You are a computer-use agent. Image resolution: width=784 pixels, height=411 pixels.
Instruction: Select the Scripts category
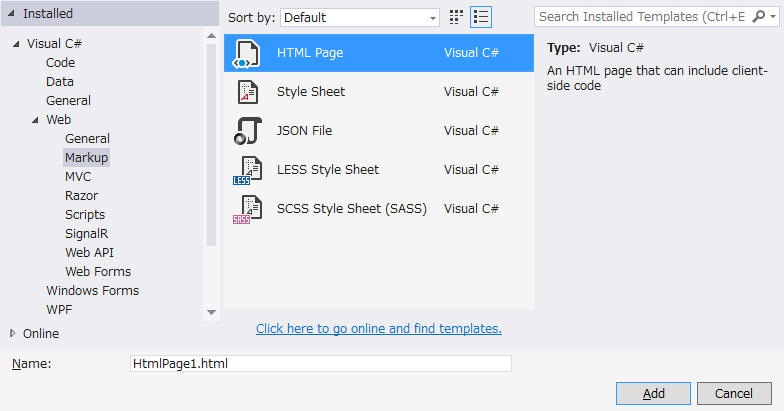[84, 214]
